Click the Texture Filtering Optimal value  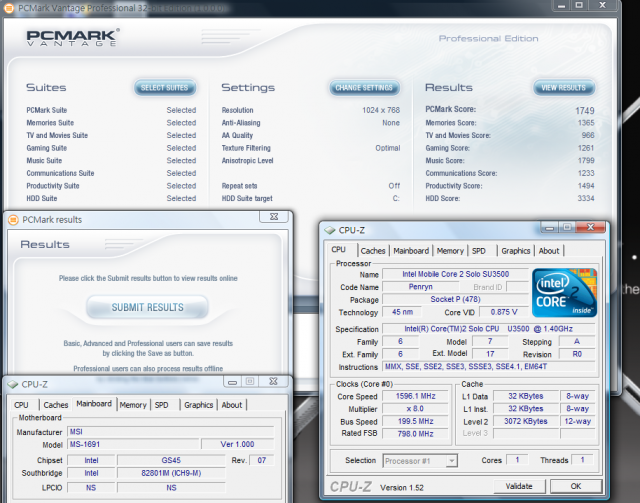pyautogui.click(x=388, y=148)
